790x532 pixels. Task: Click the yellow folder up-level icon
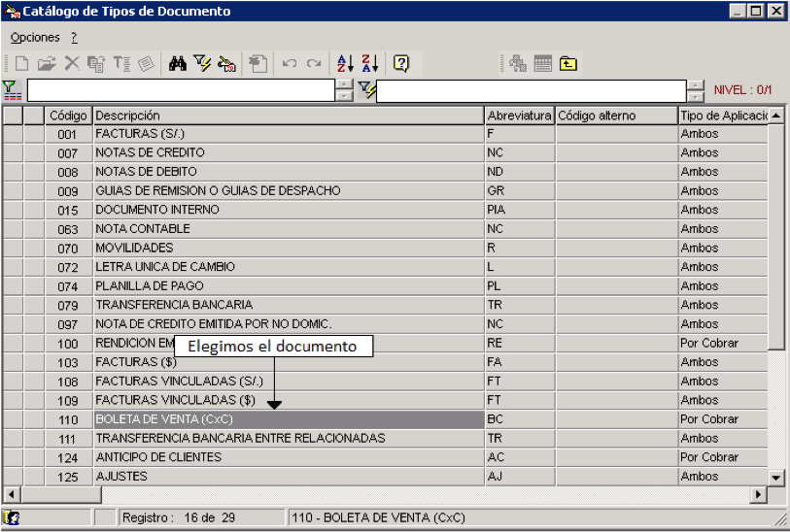click(x=567, y=63)
